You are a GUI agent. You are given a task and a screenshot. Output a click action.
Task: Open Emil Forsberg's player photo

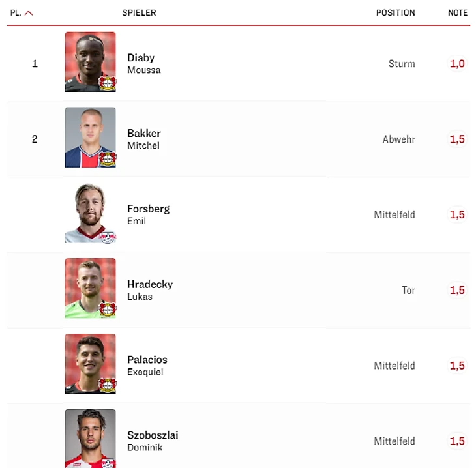coord(90,212)
